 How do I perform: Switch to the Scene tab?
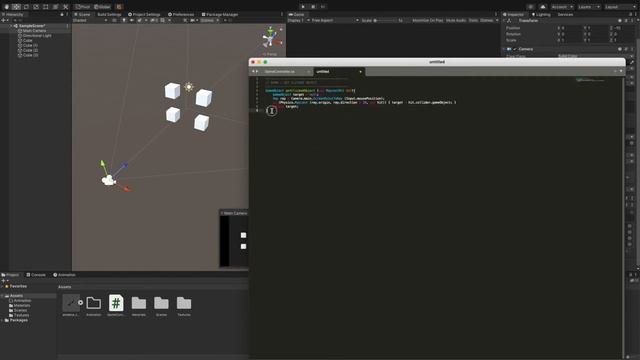pos(82,14)
